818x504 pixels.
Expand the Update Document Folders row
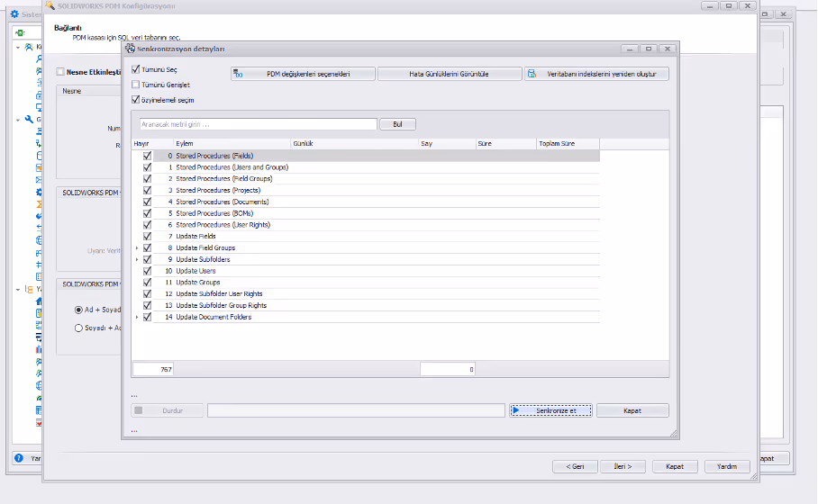coord(137,317)
